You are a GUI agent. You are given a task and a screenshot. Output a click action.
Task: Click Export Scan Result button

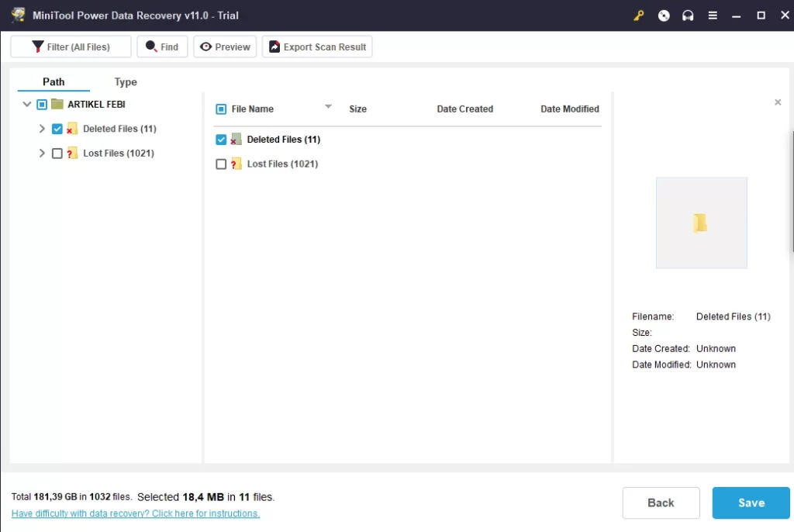pos(317,47)
